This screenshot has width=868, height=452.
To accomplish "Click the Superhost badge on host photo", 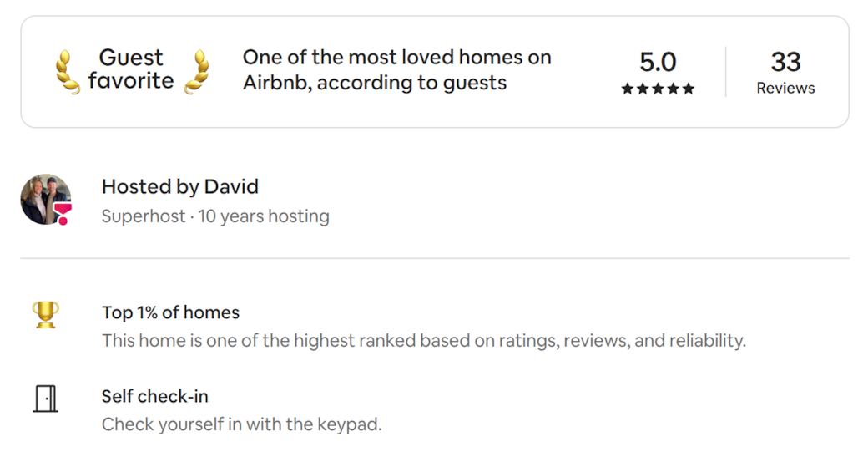I will (x=63, y=214).
